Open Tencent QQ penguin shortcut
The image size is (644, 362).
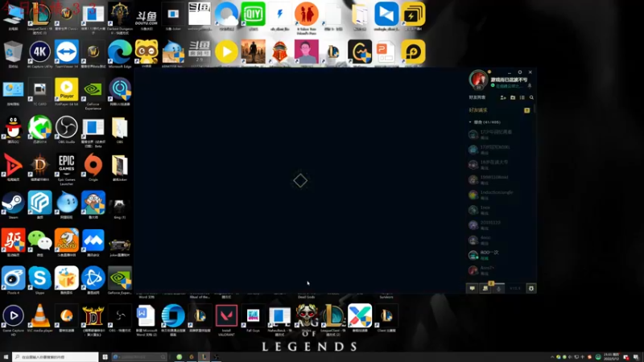(x=13, y=128)
